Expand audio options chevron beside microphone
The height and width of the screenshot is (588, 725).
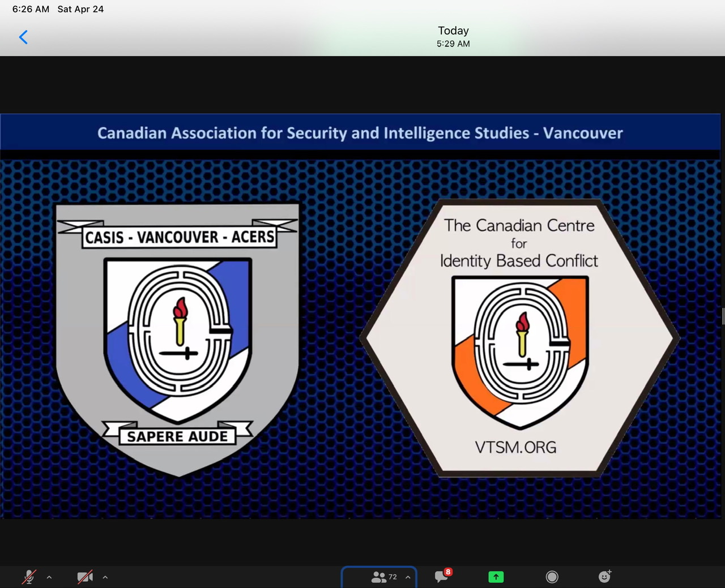click(49, 577)
